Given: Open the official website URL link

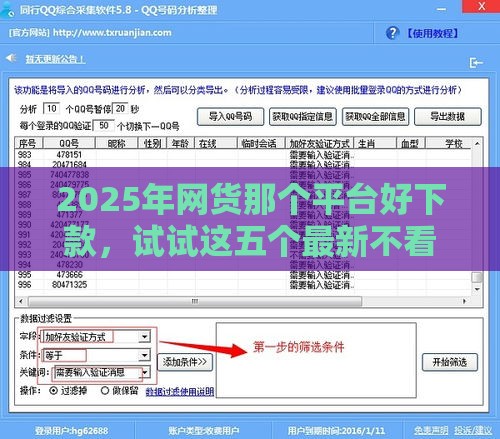Looking at the screenshot, I should pyautogui.click(x=112, y=33).
